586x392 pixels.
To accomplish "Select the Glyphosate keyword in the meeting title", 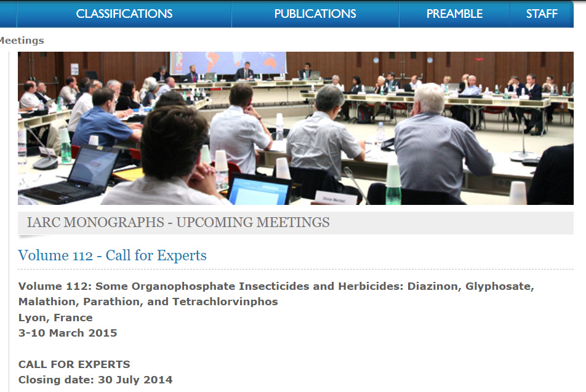I will pyautogui.click(x=500, y=286).
